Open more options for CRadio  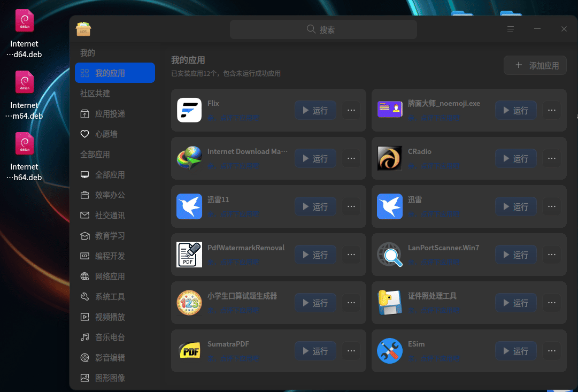[x=552, y=158]
